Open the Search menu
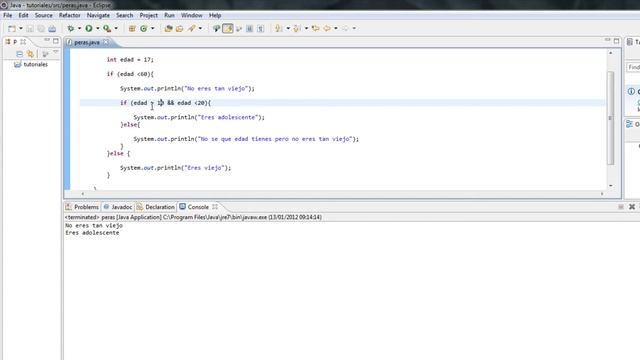This screenshot has height=360, width=640. pyautogui.click(x=124, y=15)
